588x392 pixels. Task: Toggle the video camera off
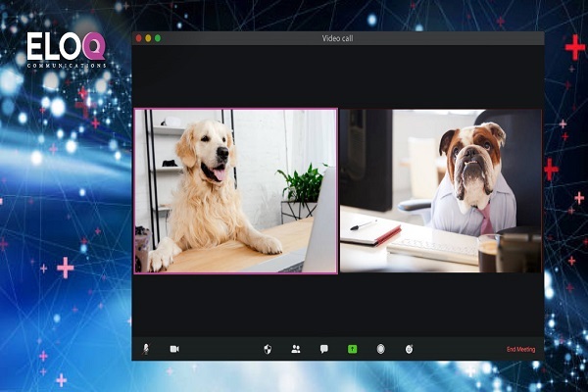174,349
